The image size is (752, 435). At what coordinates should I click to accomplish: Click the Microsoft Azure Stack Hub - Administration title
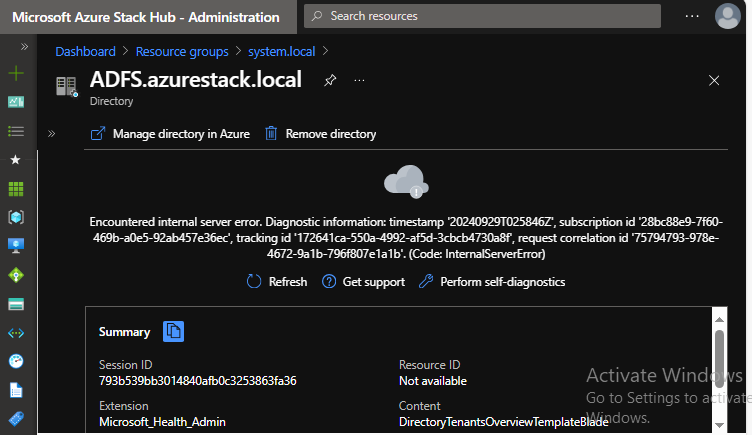[x=146, y=17]
